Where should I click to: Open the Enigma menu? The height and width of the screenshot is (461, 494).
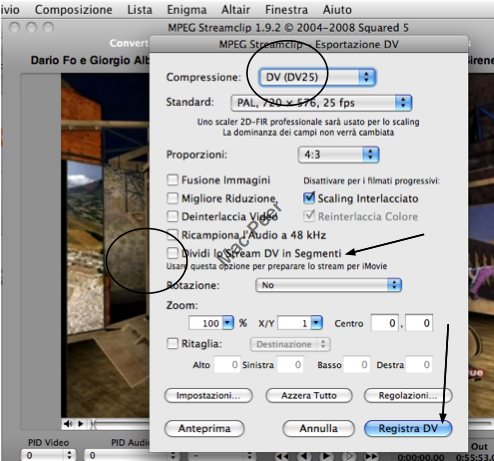tap(186, 10)
